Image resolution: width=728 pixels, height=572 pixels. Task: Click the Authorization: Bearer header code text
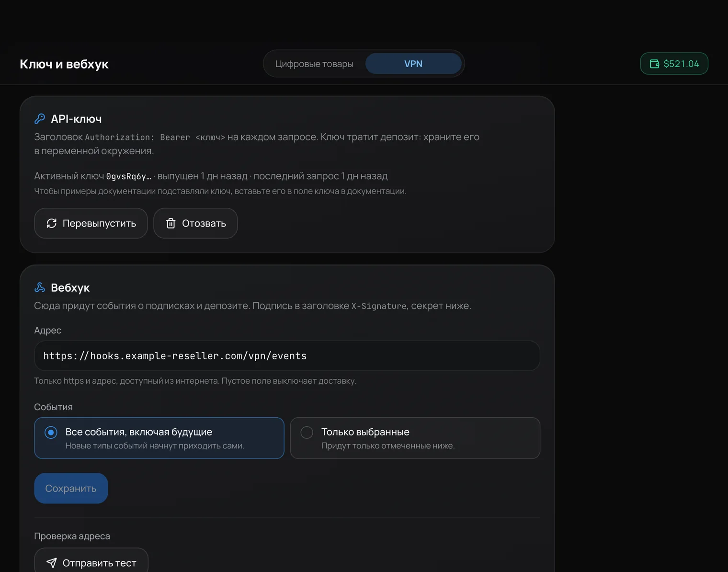[x=155, y=137]
